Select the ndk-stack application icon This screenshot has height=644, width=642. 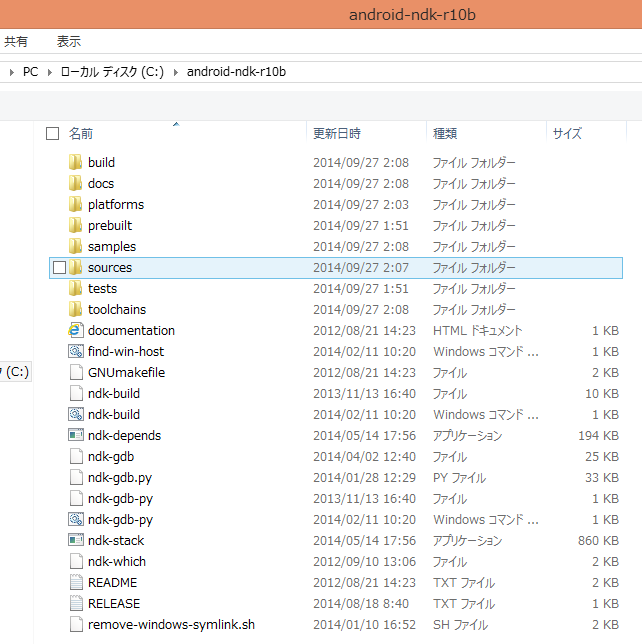76,540
